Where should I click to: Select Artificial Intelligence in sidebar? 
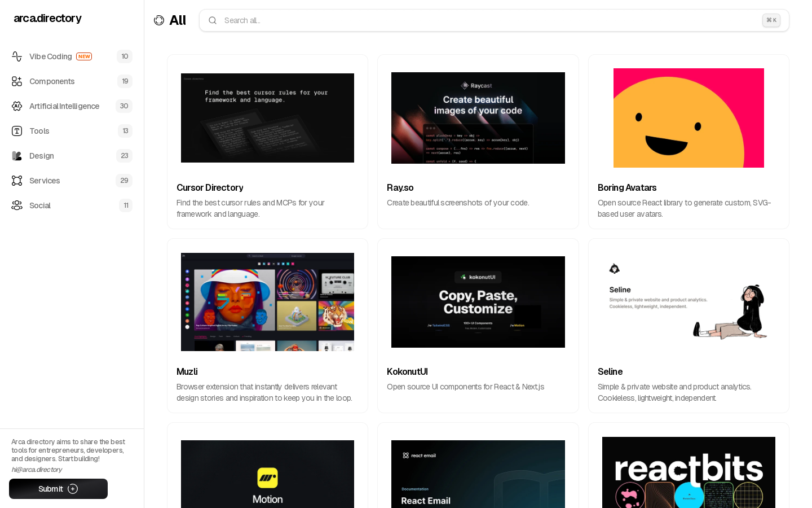point(72,106)
